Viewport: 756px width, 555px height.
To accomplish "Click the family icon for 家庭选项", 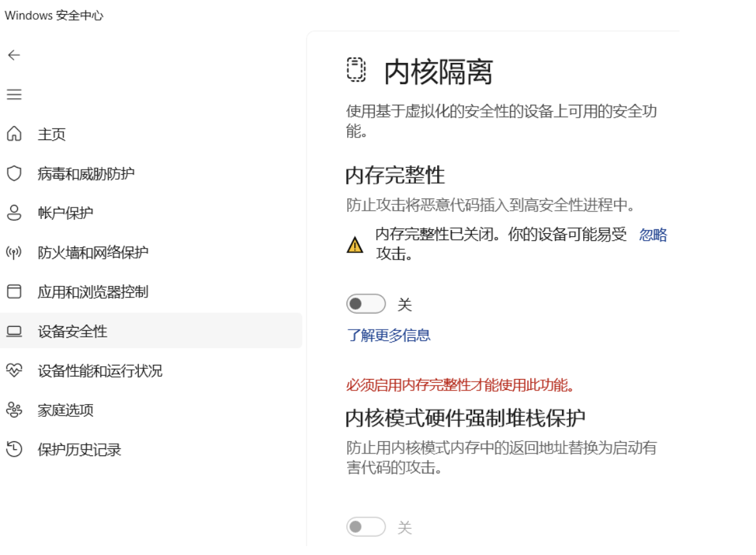I will (x=14, y=410).
